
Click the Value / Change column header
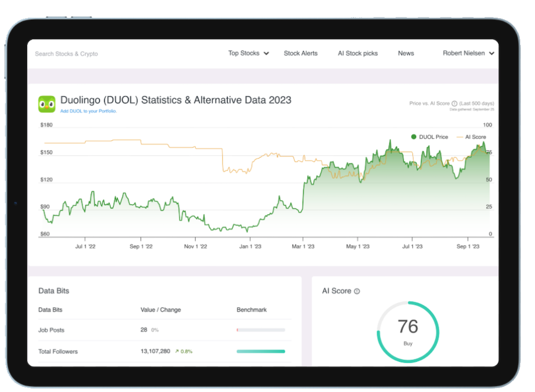click(x=160, y=310)
